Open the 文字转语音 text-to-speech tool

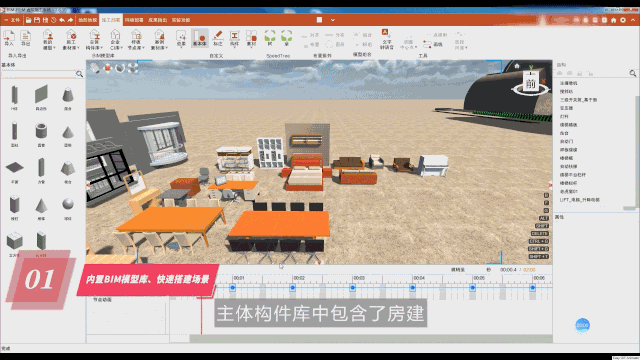click(x=386, y=39)
